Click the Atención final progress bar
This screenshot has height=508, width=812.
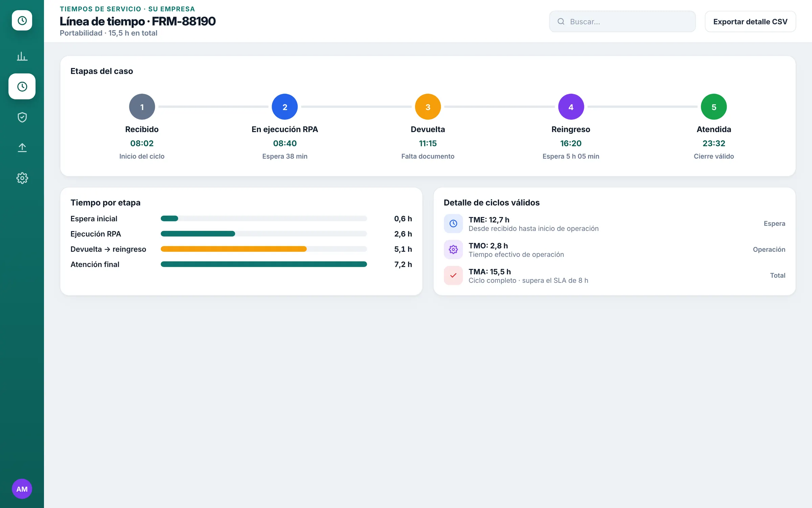264,264
